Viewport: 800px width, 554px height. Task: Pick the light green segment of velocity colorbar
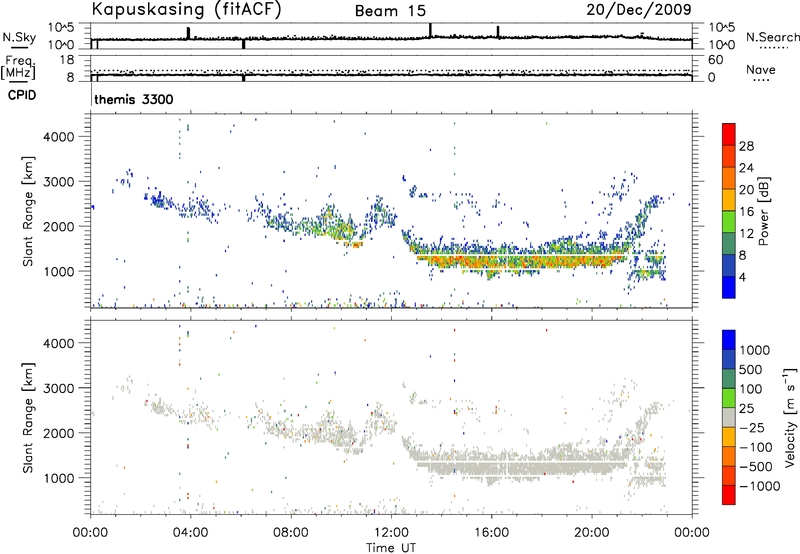click(729, 398)
